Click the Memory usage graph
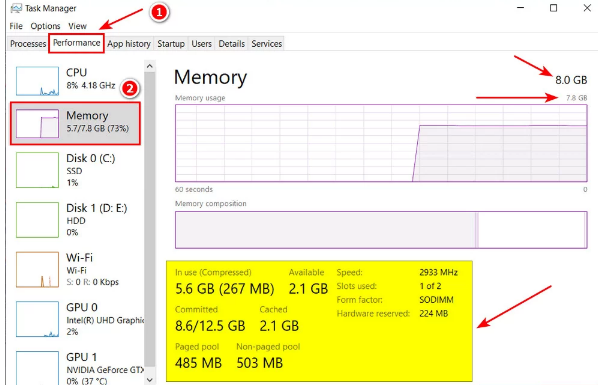The image size is (598, 385). click(x=381, y=143)
